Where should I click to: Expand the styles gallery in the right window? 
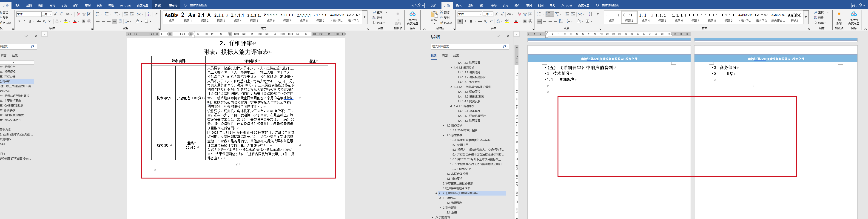806,17
